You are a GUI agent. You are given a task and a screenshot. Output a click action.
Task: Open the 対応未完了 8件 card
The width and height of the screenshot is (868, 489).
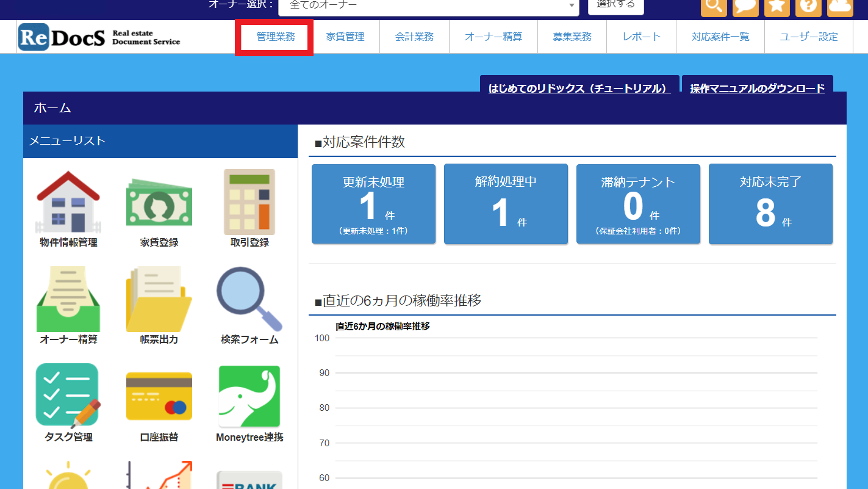pyautogui.click(x=771, y=204)
